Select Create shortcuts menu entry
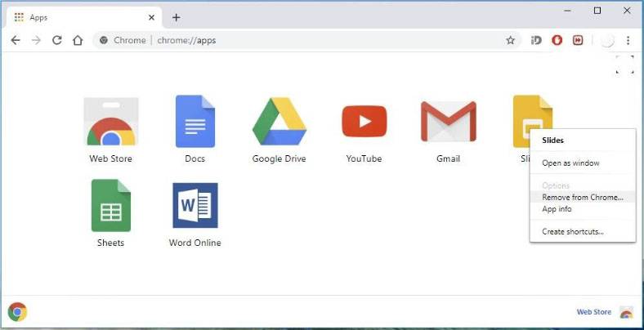Image resolution: width=644 pixels, height=330 pixels. click(583, 231)
